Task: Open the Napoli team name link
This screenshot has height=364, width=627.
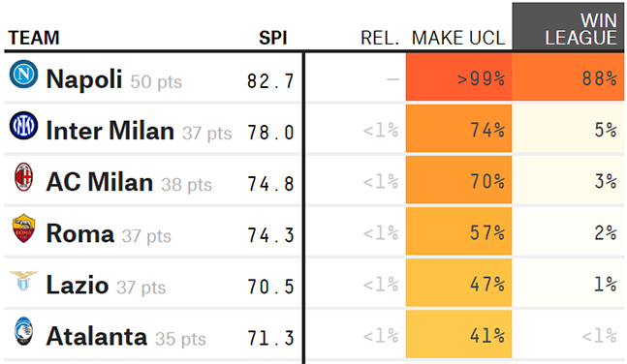Action: [84, 78]
